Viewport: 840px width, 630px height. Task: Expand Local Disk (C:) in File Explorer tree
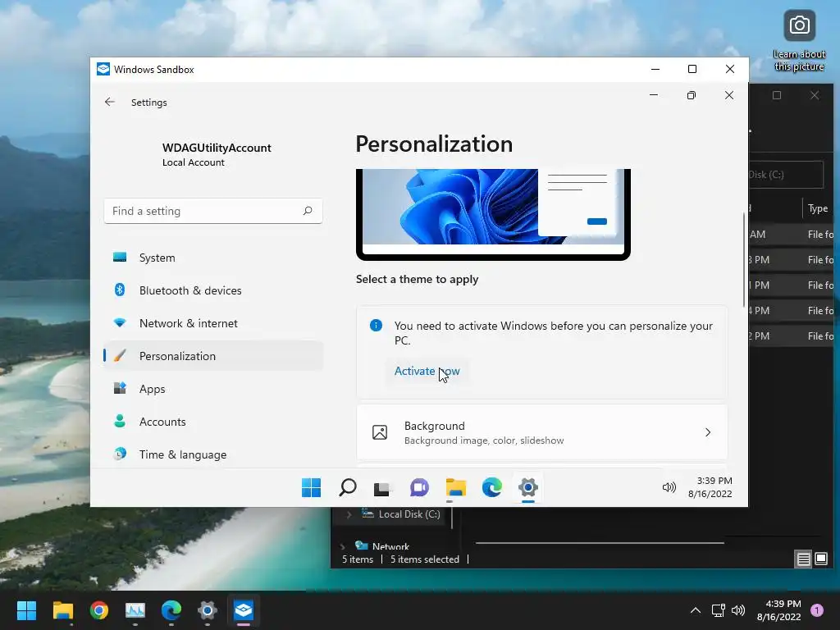pyautogui.click(x=349, y=514)
